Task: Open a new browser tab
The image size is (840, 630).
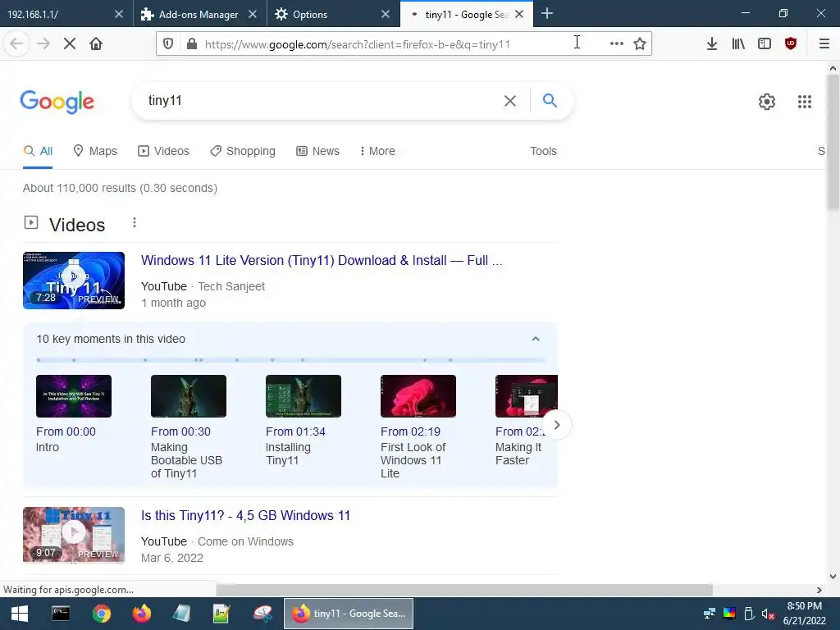Action: (547, 13)
